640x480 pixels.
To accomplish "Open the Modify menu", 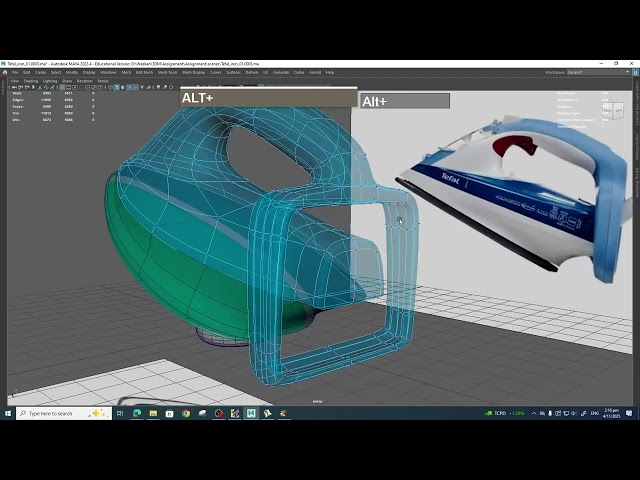I will point(72,72).
